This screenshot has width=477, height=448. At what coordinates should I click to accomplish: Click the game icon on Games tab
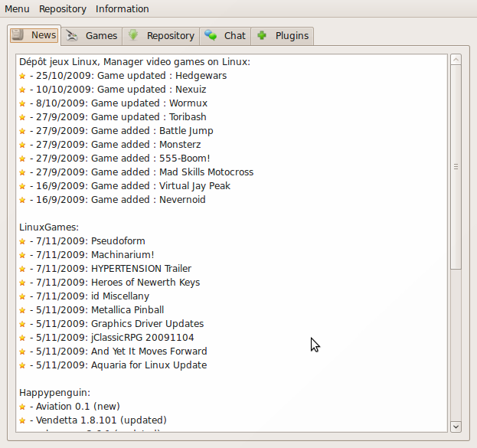[x=72, y=35]
